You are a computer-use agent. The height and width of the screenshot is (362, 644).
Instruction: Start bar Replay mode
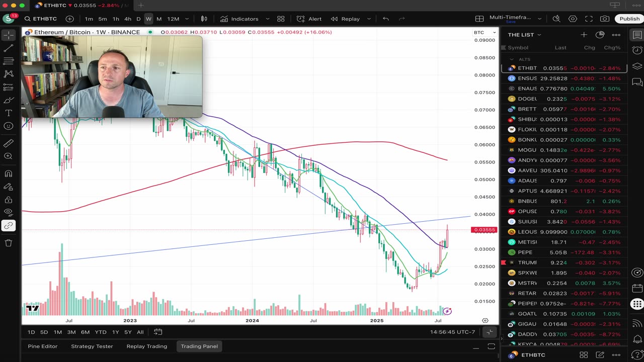[x=345, y=19]
